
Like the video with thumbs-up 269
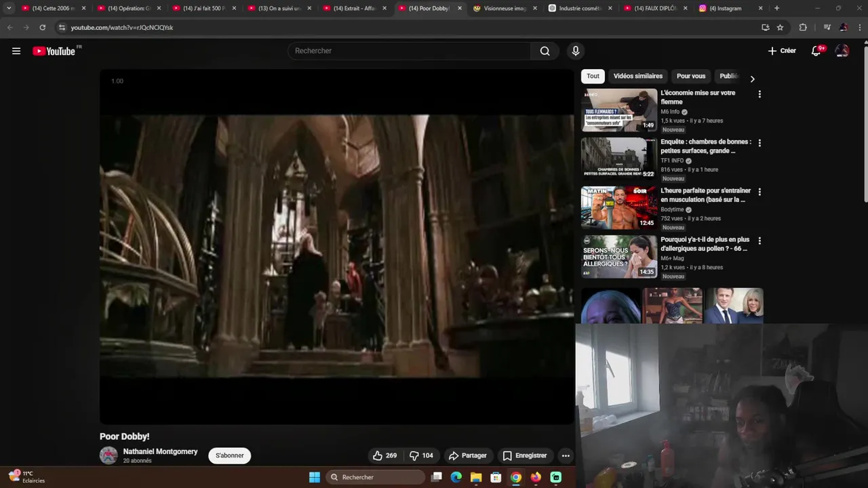click(385, 455)
